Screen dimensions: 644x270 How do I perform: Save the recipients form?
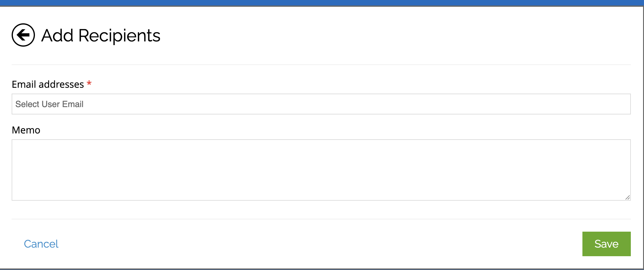606,244
